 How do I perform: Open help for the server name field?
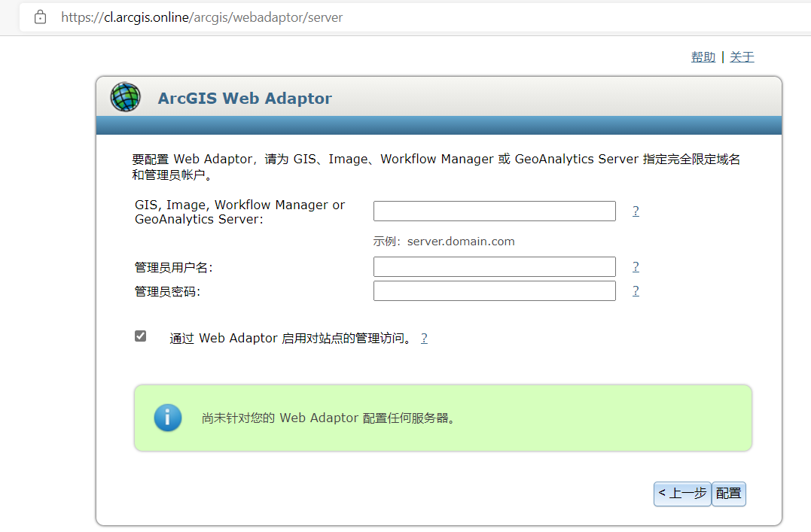pos(636,211)
